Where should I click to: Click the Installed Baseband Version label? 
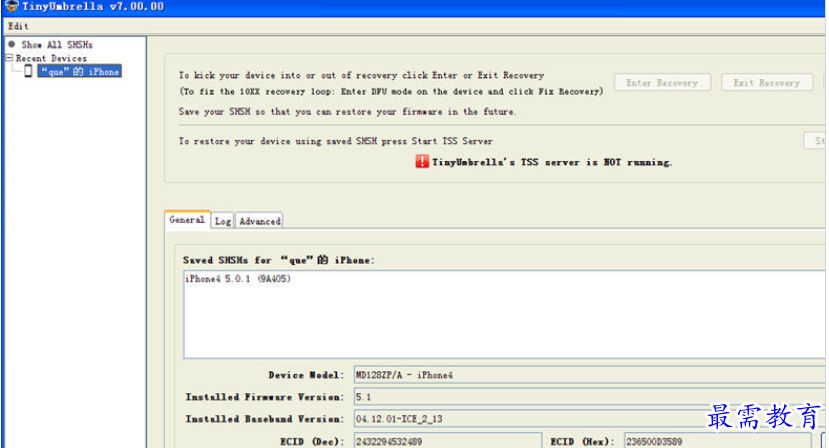click(264, 419)
